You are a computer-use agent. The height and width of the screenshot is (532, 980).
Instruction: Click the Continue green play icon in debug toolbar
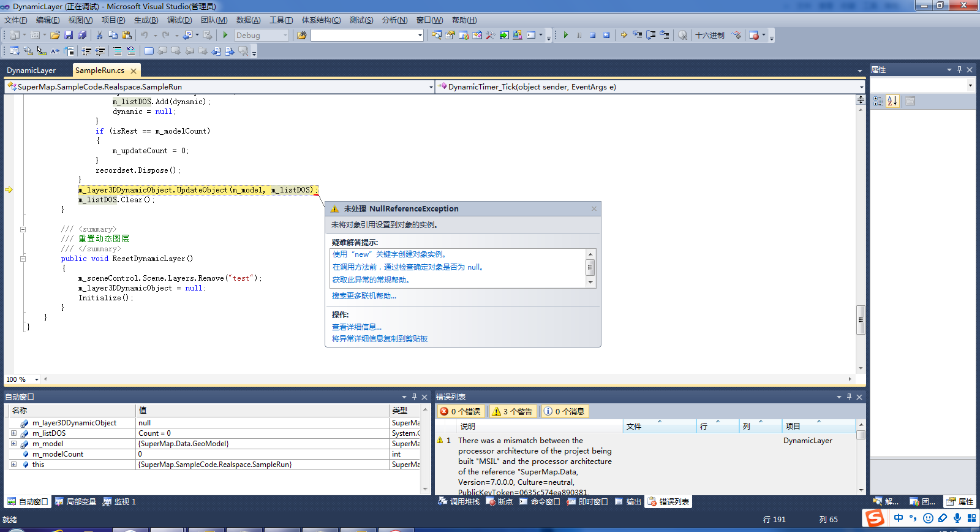[x=565, y=36]
